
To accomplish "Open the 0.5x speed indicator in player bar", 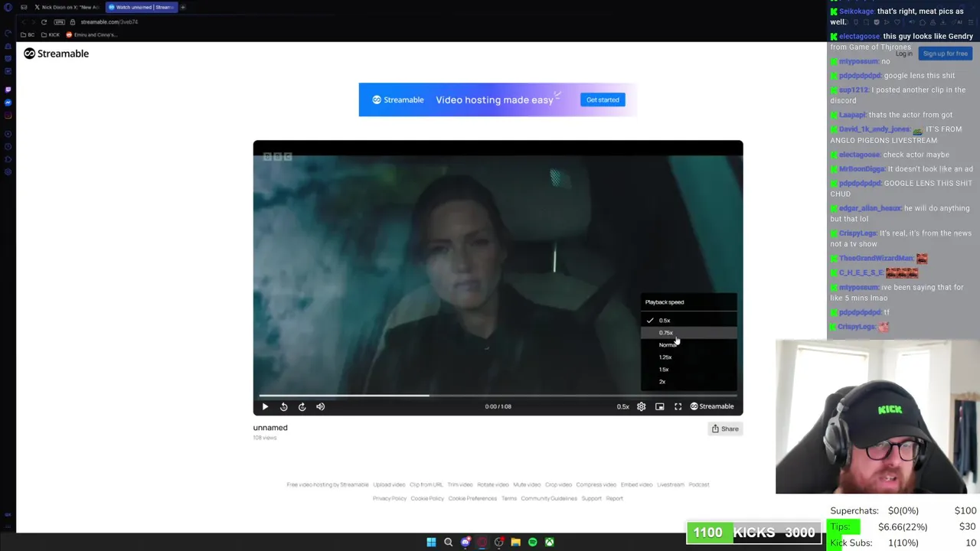I will (623, 406).
